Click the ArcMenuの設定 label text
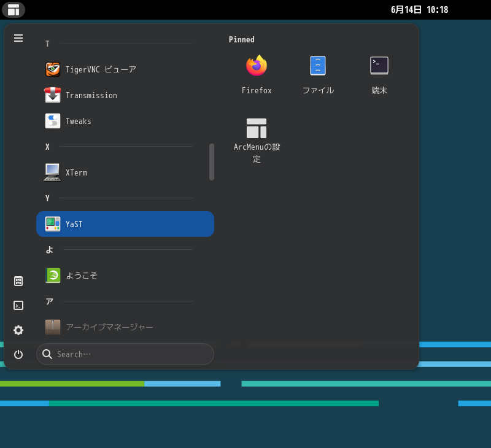This screenshot has width=491, height=448. pyautogui.click(x=257, y=153)
